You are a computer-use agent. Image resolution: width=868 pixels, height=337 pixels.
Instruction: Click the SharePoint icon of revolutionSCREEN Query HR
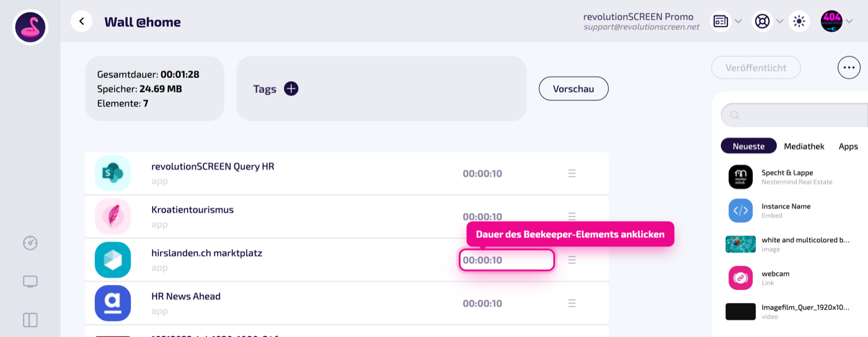point(113,173)
